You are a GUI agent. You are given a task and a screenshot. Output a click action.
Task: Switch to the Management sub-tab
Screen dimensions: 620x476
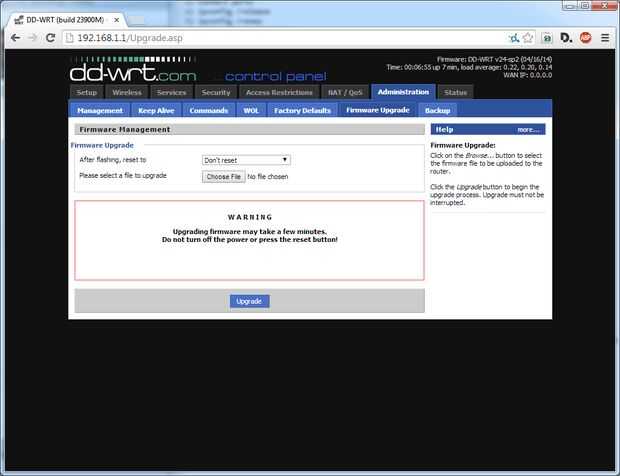pos(100,110)
